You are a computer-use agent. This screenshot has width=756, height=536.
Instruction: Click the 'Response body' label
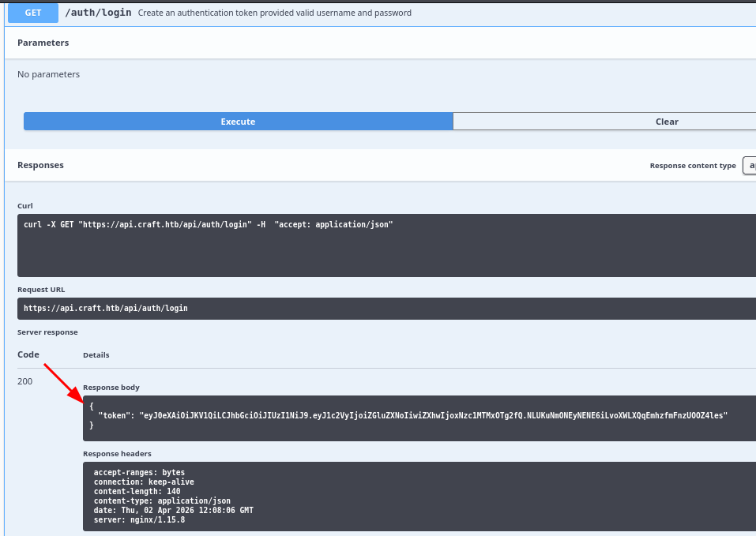[111, 388]
